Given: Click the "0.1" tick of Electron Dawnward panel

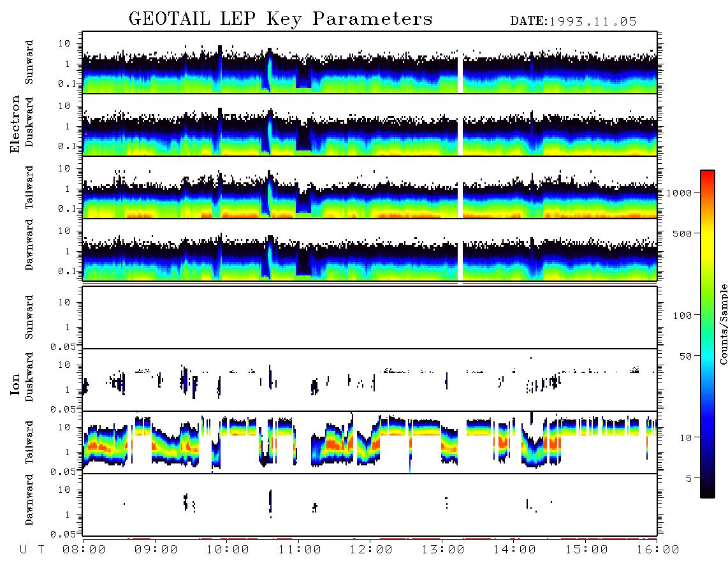Looking at the screenshot, I should [x=67, y=271].
